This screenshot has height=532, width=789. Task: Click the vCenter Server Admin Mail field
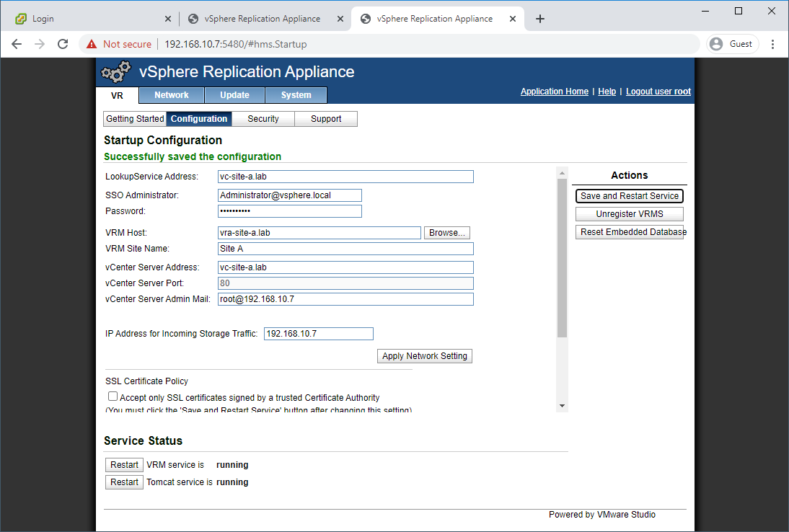coord(345,299)
